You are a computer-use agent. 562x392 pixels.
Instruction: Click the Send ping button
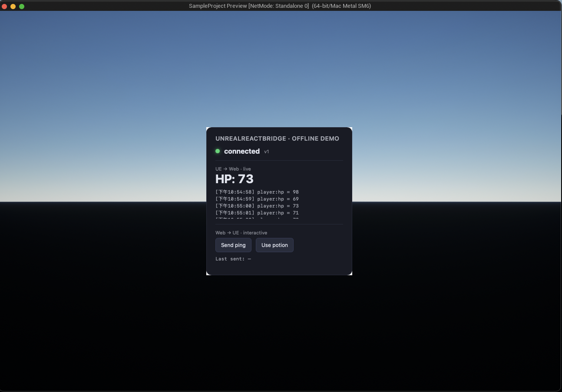point(233,245)
